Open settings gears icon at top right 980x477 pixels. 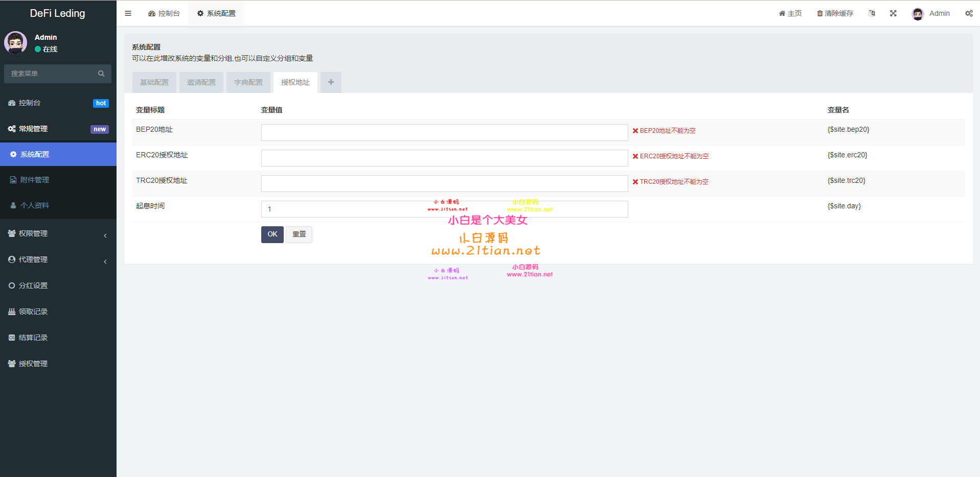click(x=969, y=13)
